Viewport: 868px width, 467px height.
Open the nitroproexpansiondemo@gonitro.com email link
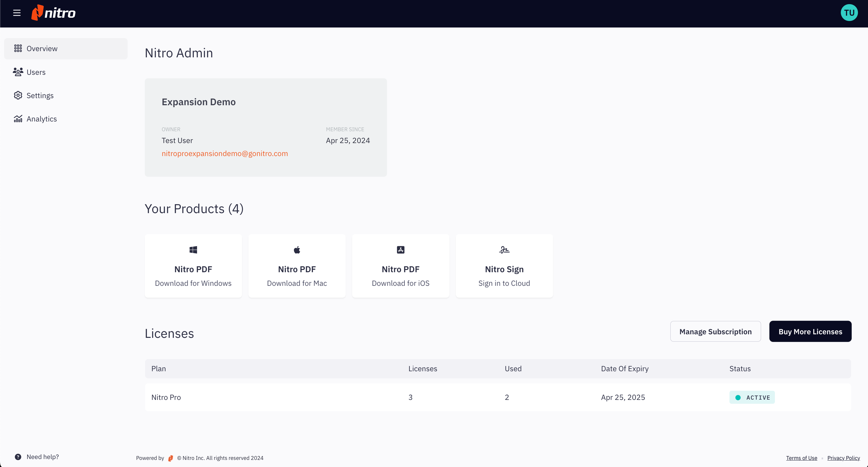(225, 153)
